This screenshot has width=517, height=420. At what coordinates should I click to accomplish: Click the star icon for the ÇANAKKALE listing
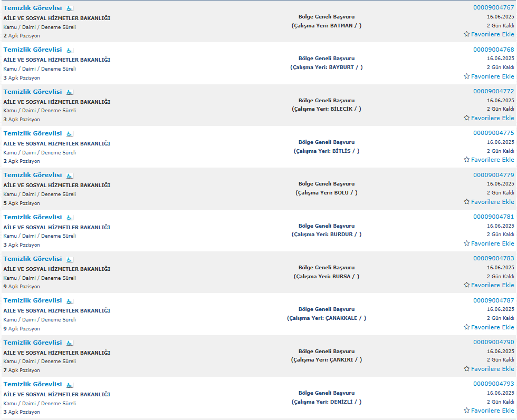pos(466,327)
